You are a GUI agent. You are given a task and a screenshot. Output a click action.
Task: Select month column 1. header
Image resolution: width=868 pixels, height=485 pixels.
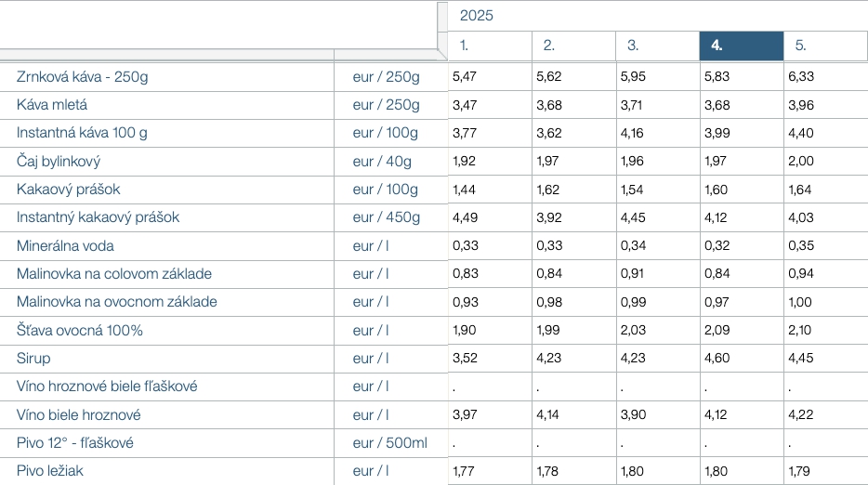466,45
